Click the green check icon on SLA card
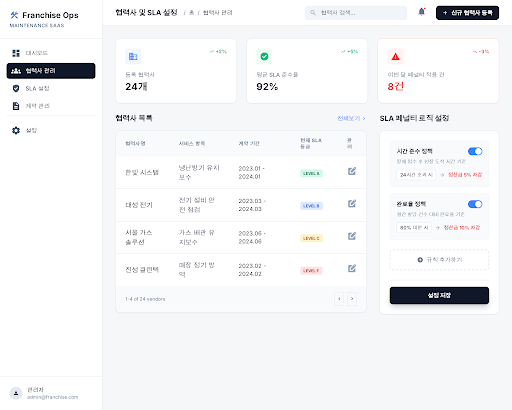Viewport: 512px width, 410px height. [264, 56]
